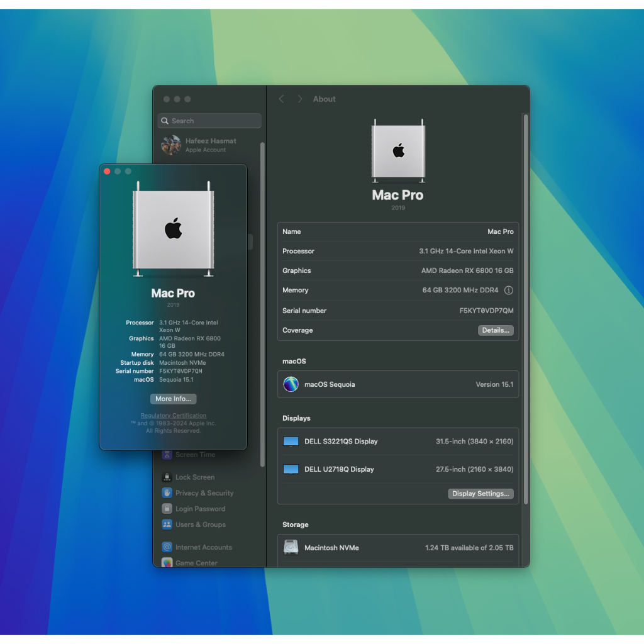Open Game Center icon in sidebar
The image size is (644, 644).
coord(167,563)
